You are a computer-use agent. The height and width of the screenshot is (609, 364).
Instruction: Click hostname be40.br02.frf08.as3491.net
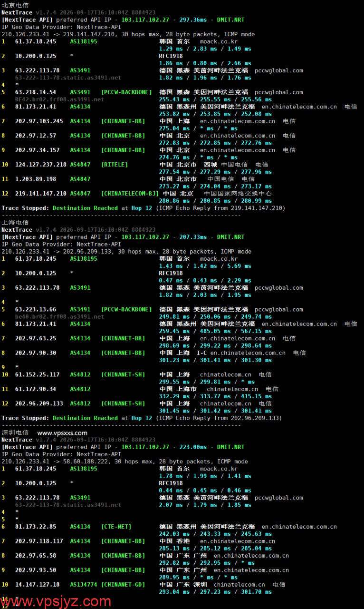[59, 316]
